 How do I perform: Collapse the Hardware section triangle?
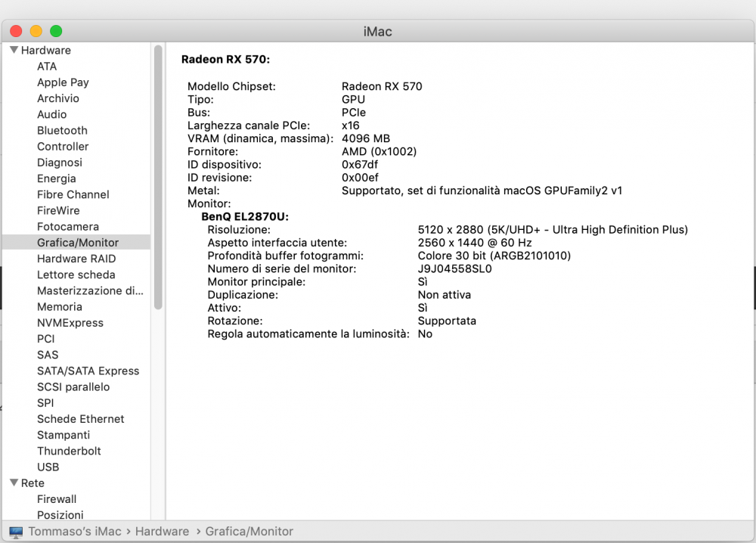(14, 50)
